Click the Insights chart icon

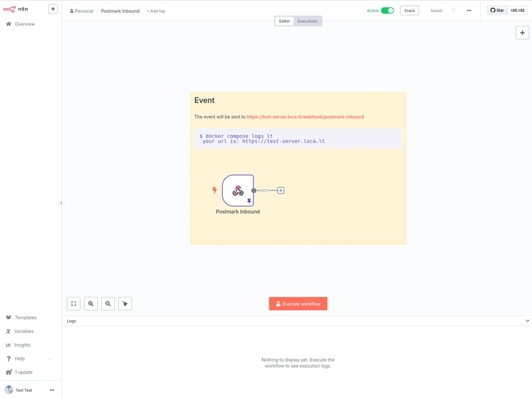coord(9,345)
